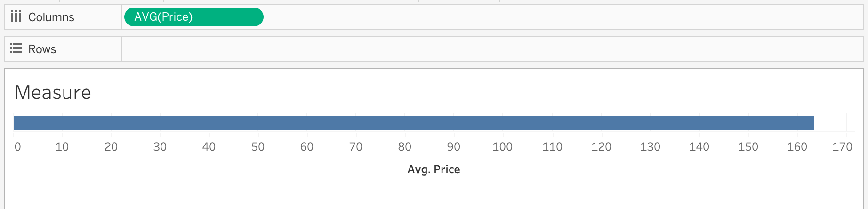Viewport: 868px width, 209px height.
Task: Click the 160 axis tick label
Action: click(797, 147)
